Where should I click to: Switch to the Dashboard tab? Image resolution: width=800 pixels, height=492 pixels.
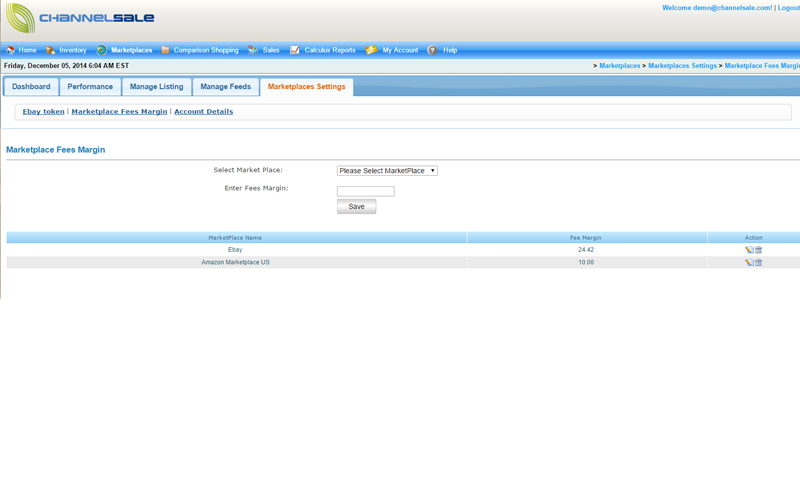[31, 87]
